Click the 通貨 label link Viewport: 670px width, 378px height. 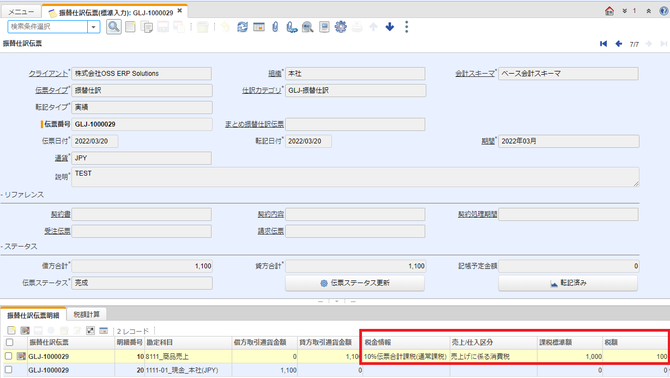point(61,158)
